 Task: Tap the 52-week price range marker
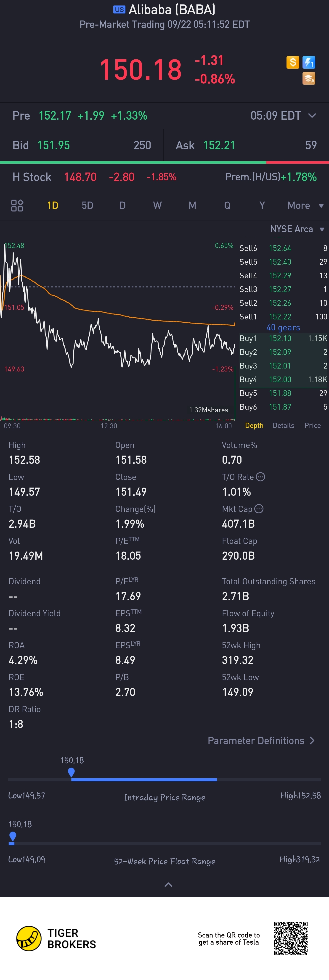13,836
